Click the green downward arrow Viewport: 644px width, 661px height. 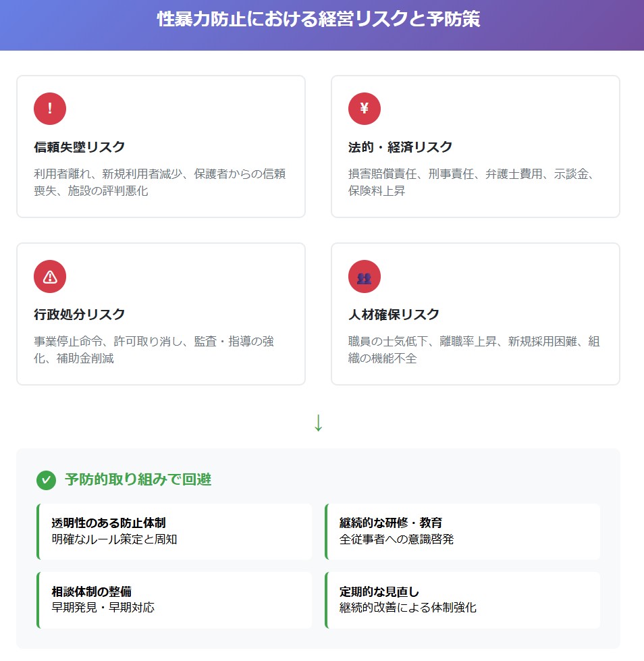(319, 423)
